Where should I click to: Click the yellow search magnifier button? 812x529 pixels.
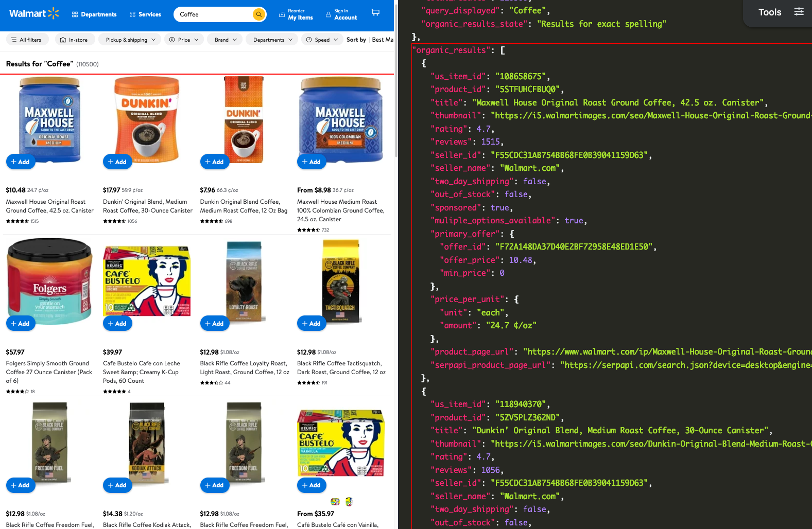[259, 14]
